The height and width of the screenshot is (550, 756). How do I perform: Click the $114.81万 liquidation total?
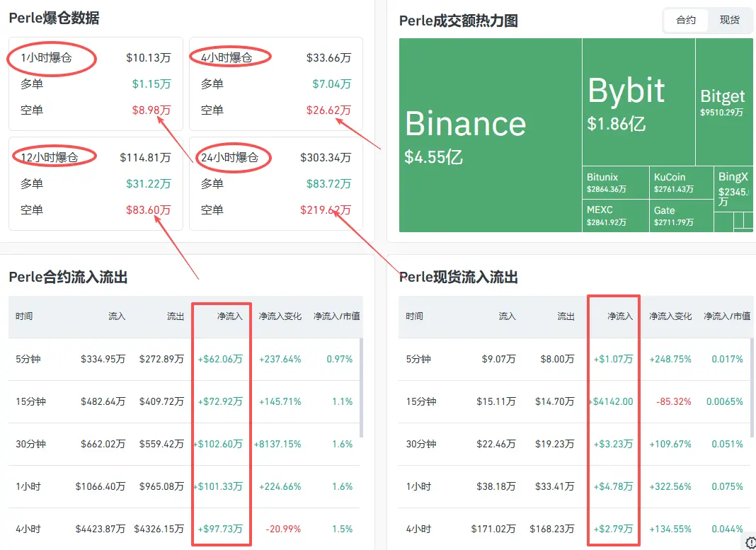[145, 158]
